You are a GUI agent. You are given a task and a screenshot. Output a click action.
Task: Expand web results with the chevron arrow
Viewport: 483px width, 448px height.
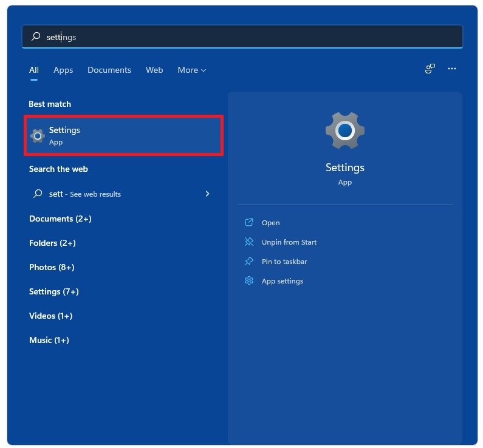tap(207, 194)
